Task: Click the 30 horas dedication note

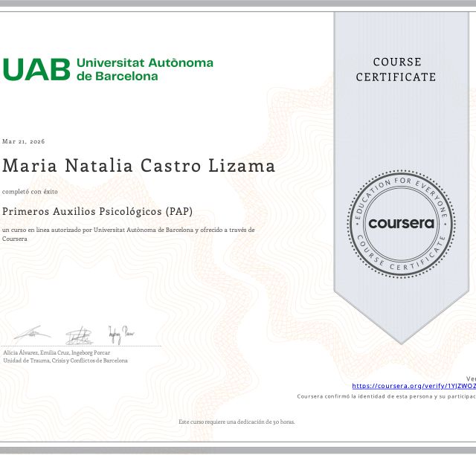Action: [x=237, y=422]
